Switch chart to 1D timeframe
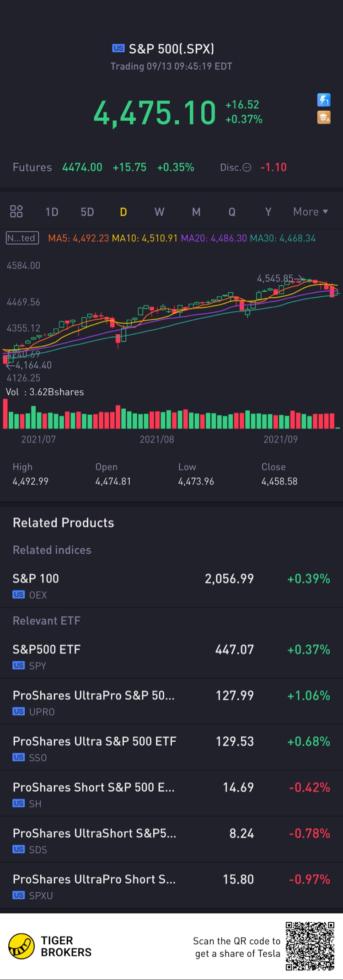The height and width of the screenshot is (980, 343). pos(52,212)
